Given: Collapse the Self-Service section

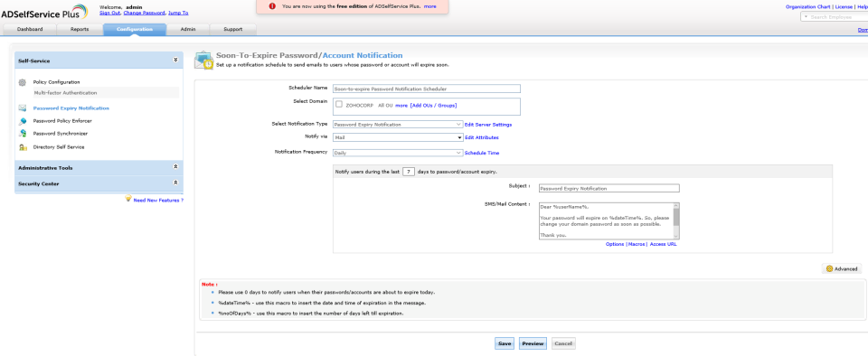Looking at the screenshot, I should (175, 60).
